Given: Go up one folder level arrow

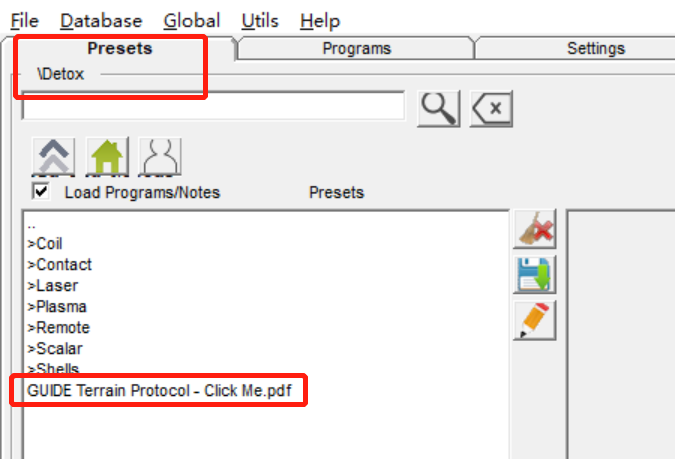Looking at the screenshot, I should [53, 156].
